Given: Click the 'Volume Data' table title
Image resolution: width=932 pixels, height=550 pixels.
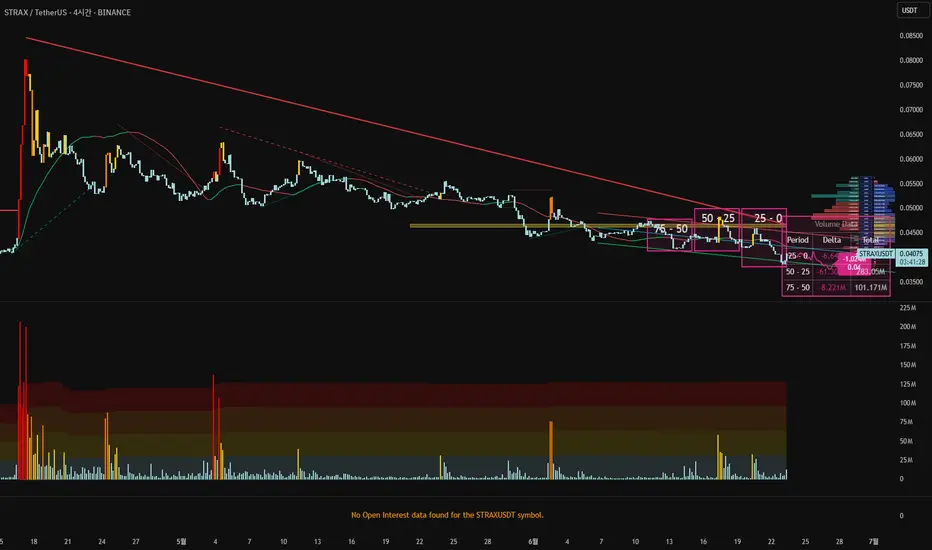Looking at the screenshot, I should [x=836, y=224].
